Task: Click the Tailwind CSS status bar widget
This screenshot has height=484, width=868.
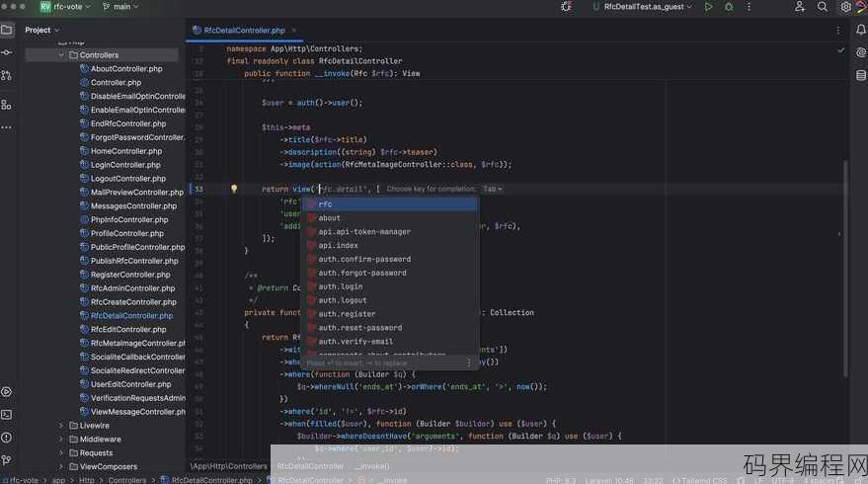Action: [699, 480]
